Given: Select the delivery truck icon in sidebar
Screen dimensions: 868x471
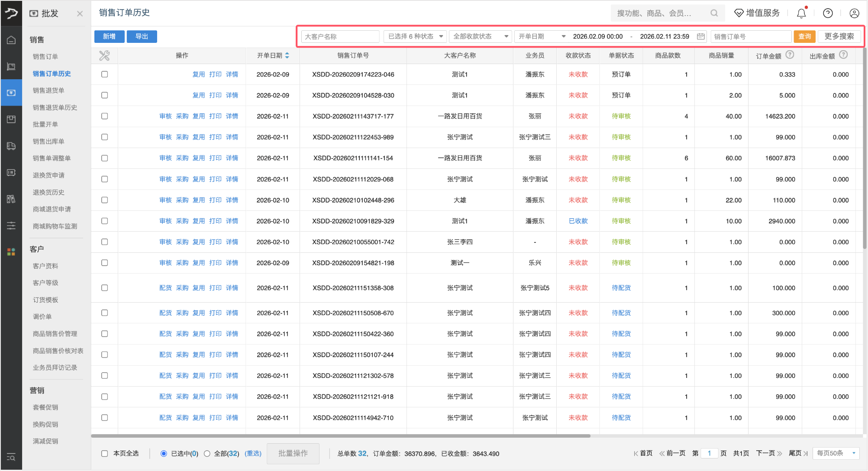Looking at the screenshot, I should [x=11, y=146].
